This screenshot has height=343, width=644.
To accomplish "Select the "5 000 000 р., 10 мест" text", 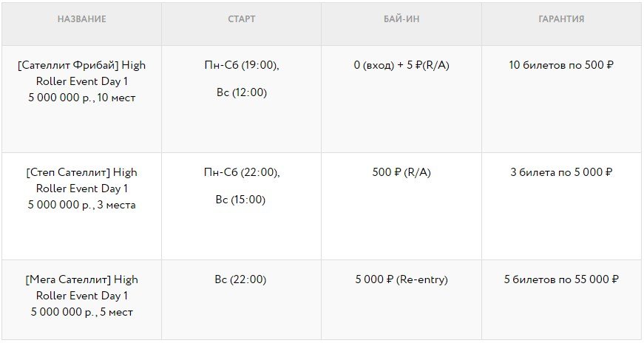I will point(81,98).
